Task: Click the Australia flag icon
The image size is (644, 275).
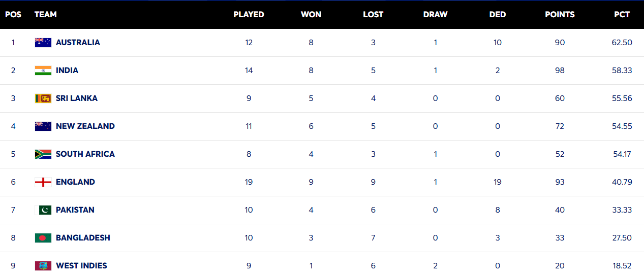Action: [43, 43]
